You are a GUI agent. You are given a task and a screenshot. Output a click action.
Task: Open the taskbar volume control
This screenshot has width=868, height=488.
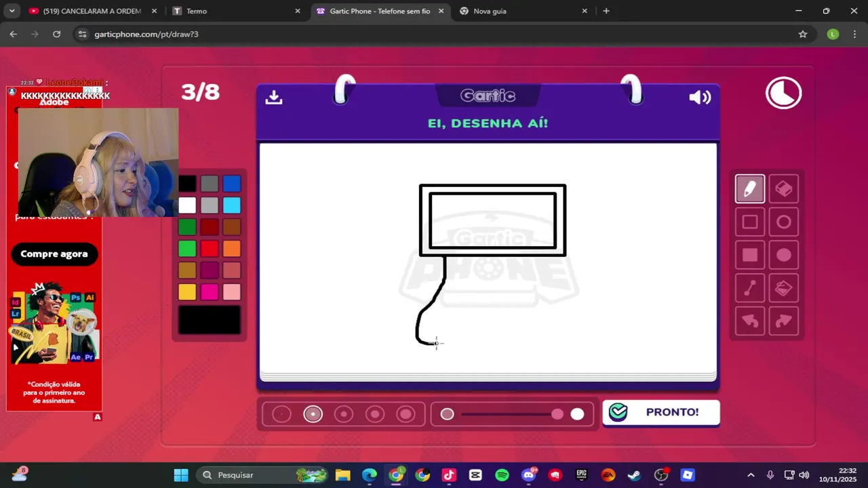click(x=804, y=475)
